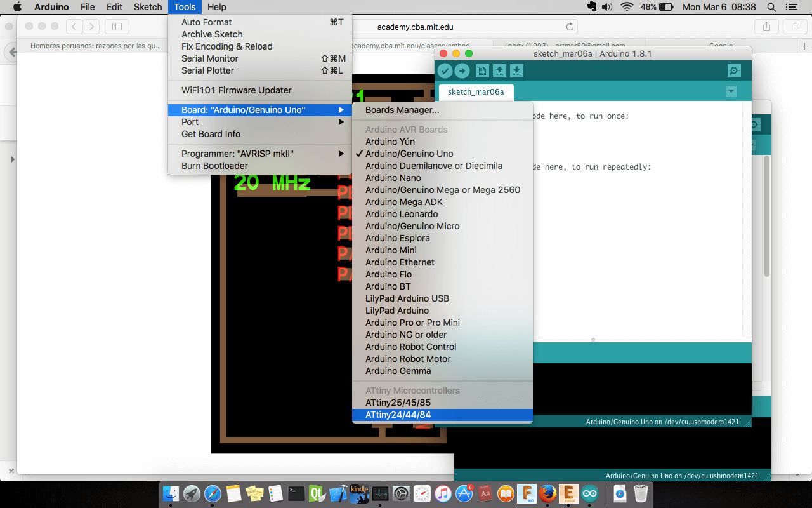The height and width of the screenshot is (508, 812).
Task: Select ATtiny25/45/85 board
Action: (442, 403)
